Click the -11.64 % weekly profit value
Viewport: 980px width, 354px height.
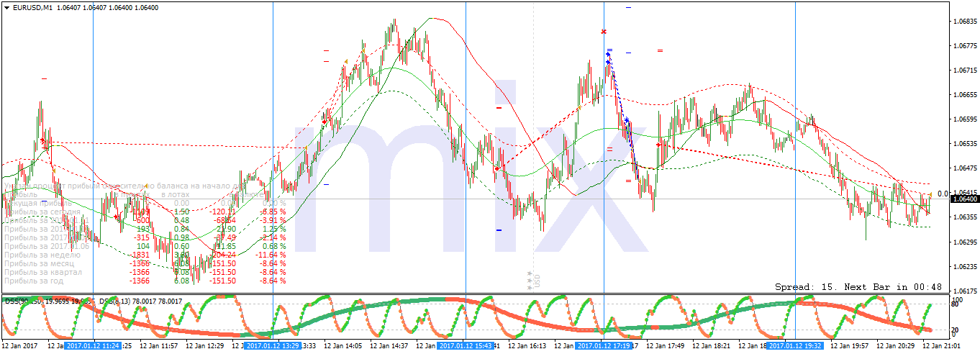point(270,255)
